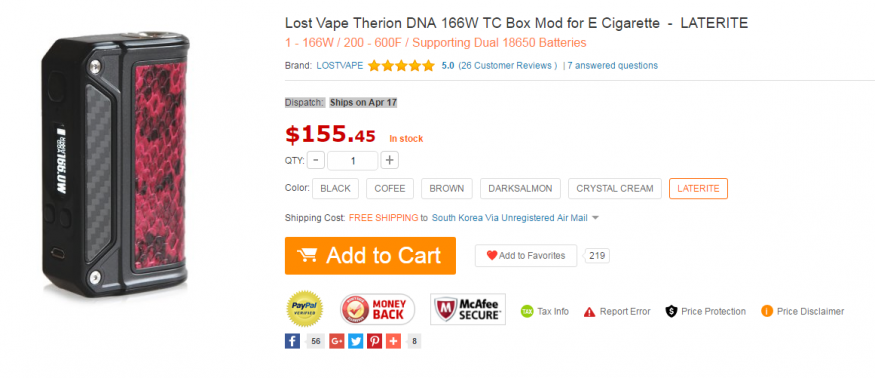Select the BLACK color option

[335, 189]
